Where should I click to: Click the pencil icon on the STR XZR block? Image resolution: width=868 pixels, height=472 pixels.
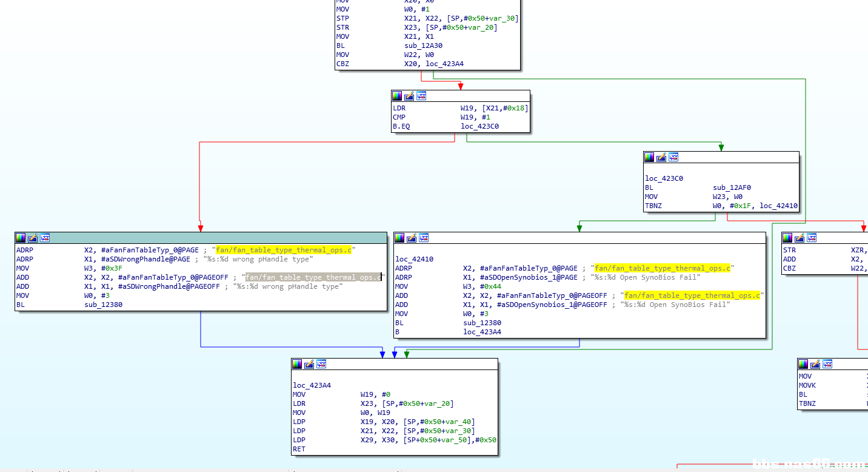tap(800, 238)
